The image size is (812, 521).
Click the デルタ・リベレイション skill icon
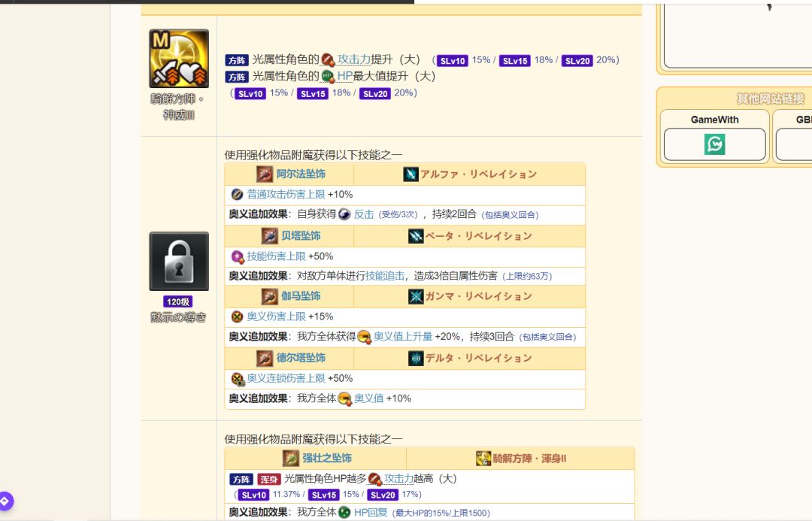click(x=416, y=358)
